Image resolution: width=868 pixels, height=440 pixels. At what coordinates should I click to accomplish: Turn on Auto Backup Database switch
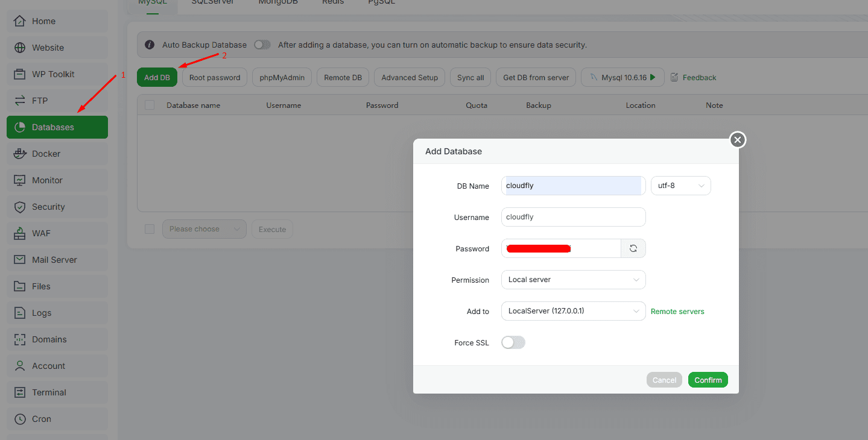point(262,45)
